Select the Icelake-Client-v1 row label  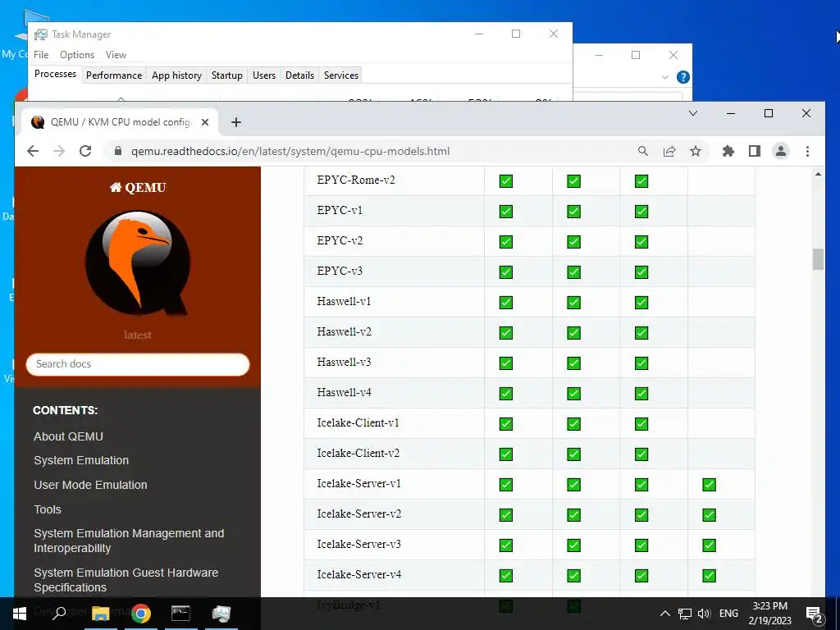point(358,422)
